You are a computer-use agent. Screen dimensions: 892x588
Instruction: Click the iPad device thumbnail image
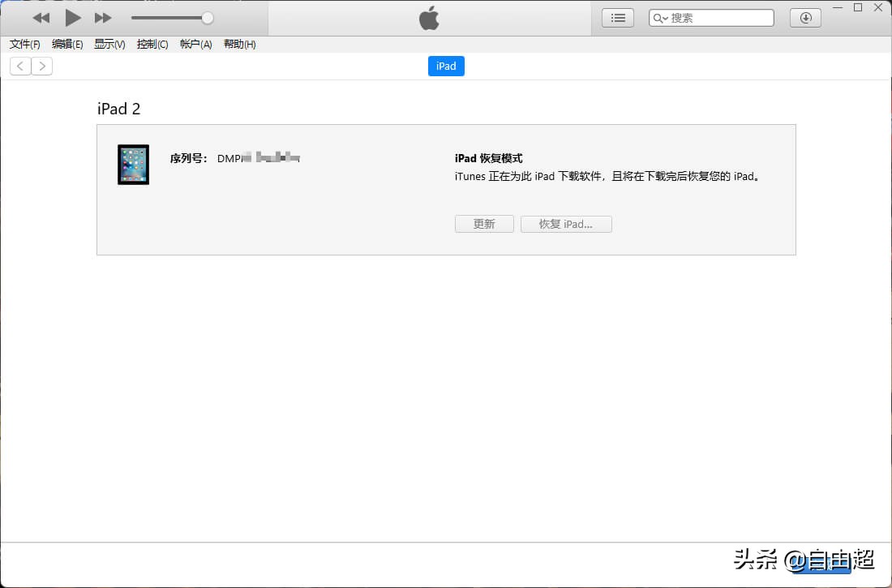point(133,164)
